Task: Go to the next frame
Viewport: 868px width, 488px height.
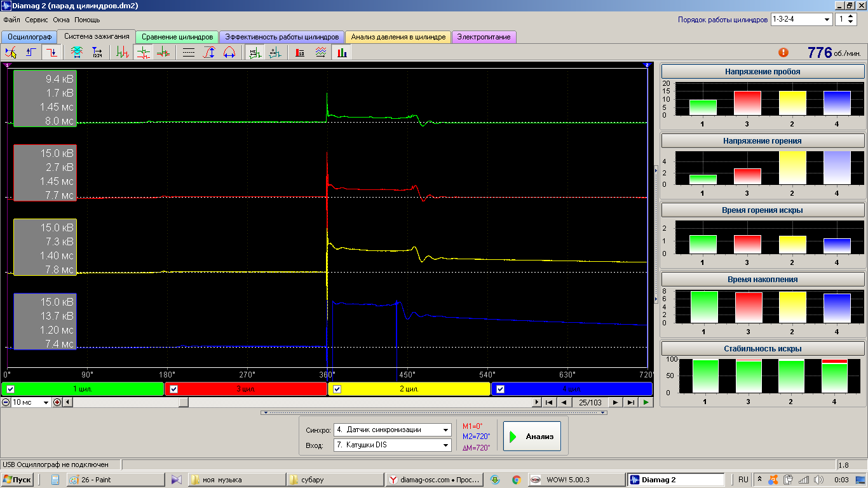Action: (x=615, y=402)
